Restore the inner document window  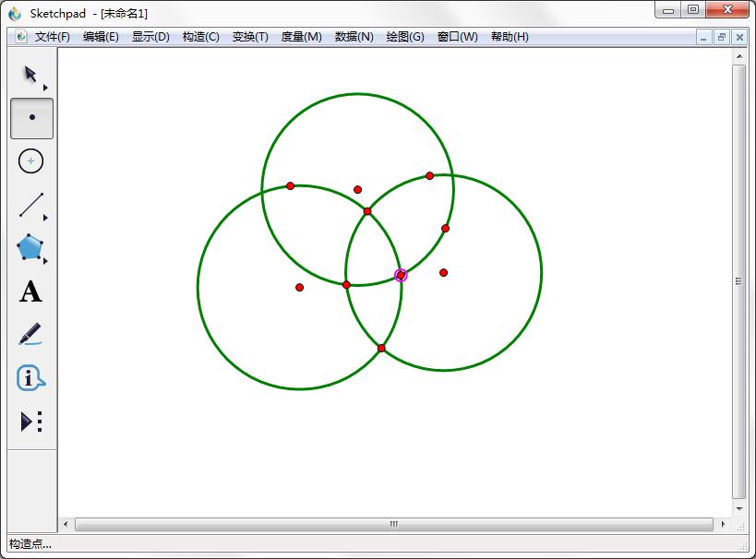(x=721, y=37)
